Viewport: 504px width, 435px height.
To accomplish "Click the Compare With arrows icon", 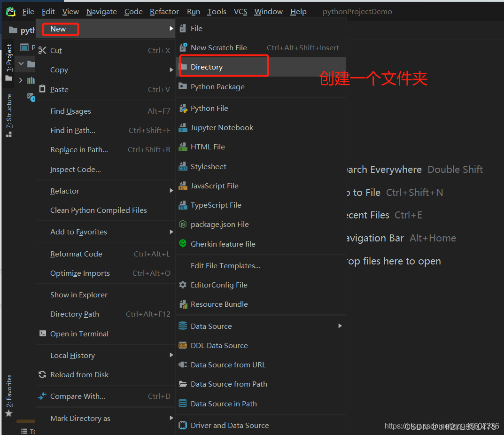I will tap(42, 396).
